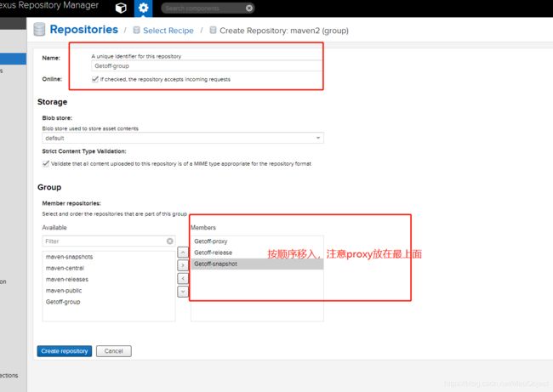Select maven-releases in Available list
The image size is (553, 392).
tap(109, 280)
